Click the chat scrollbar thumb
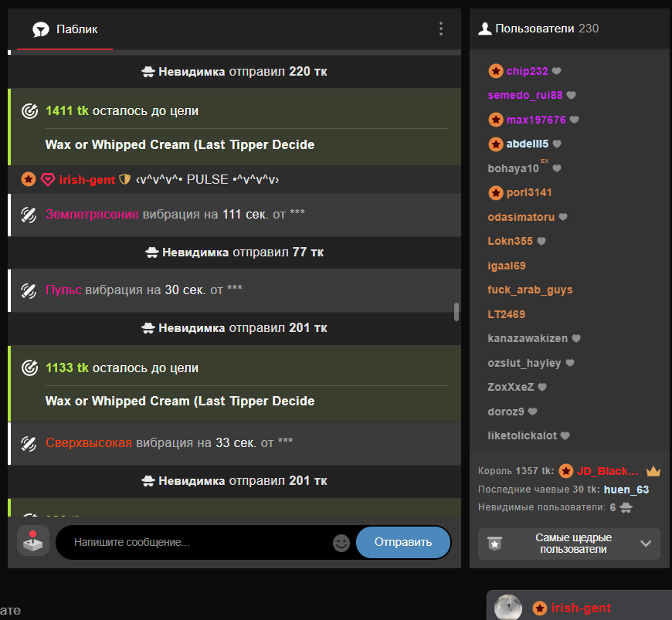 tap(456, 311)
